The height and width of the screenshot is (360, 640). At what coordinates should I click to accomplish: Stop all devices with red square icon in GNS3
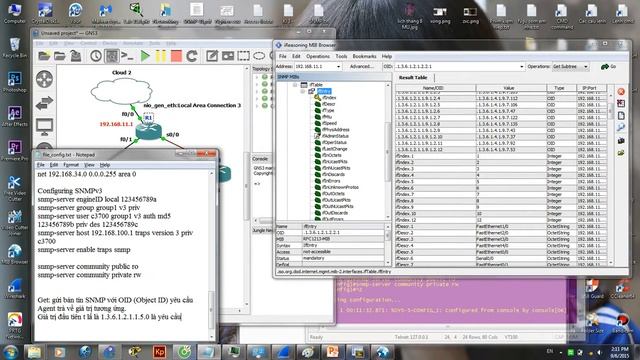176,56
